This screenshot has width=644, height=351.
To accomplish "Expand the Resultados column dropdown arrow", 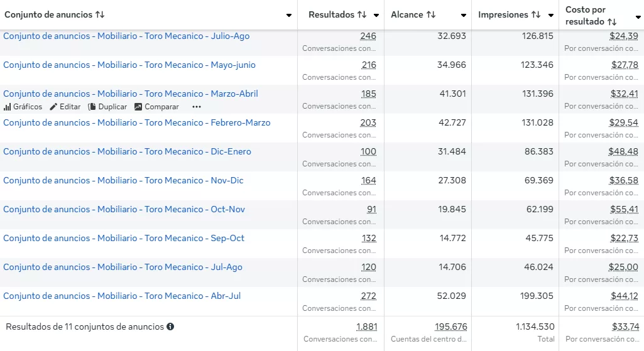I will coord(376,15).
